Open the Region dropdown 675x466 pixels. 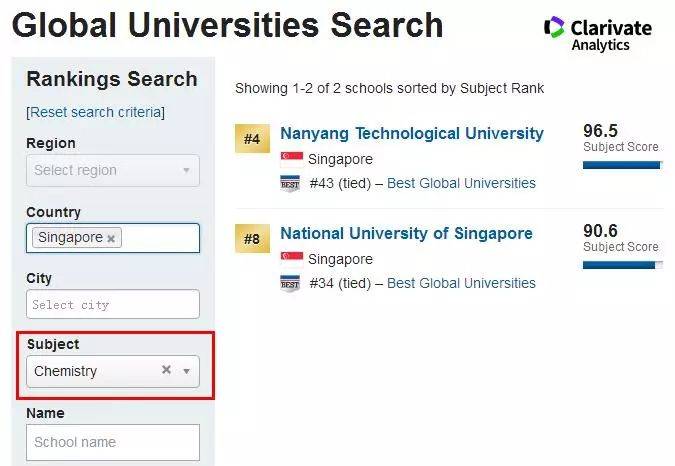112,170
